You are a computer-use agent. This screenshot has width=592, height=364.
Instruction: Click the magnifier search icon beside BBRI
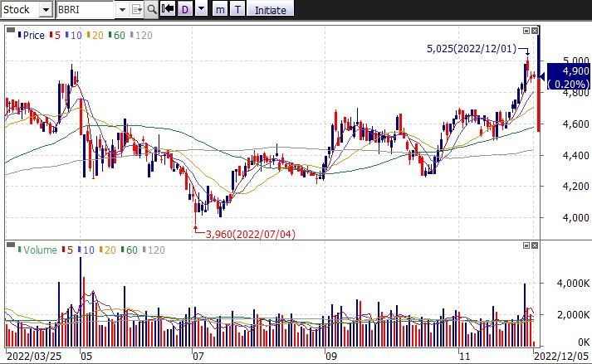(x=150, y=10)
